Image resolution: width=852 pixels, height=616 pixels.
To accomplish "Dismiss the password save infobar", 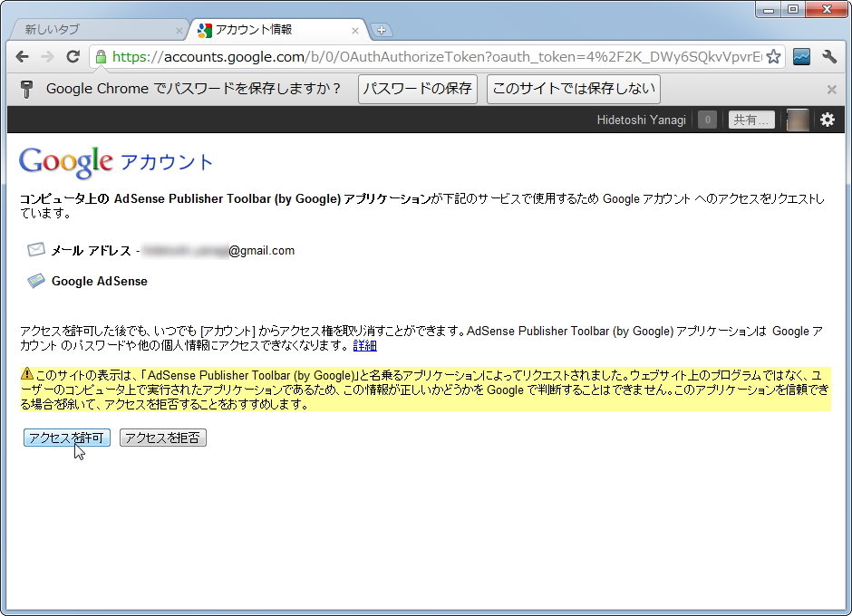I will pyautogui.click(x=831, y=90).
